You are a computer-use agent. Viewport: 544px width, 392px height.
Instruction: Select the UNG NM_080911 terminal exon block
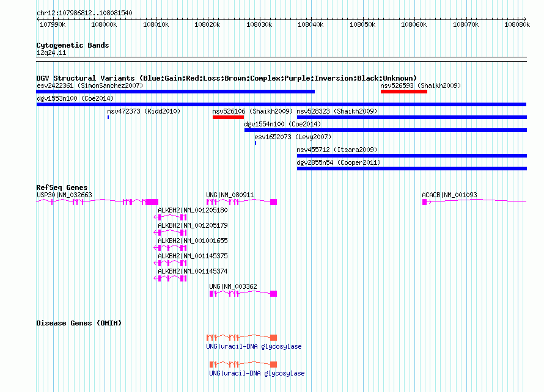tap(273, 202)
